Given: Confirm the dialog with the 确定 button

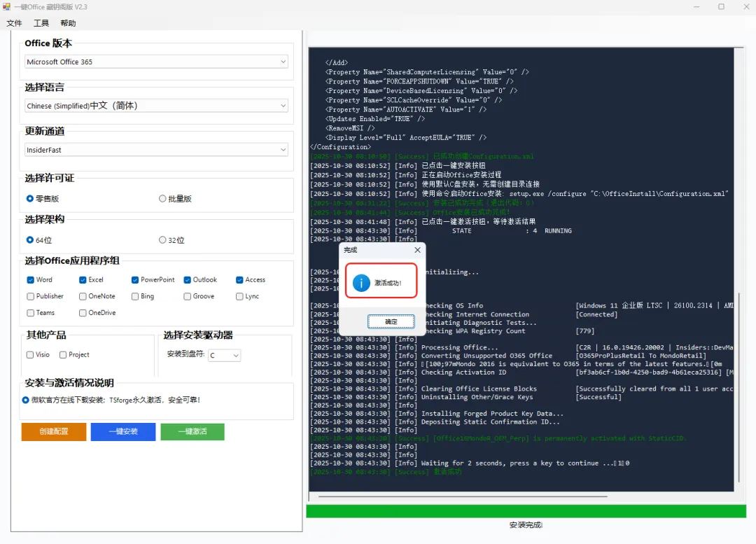Looking at the screenshot, I should (391, 321).
